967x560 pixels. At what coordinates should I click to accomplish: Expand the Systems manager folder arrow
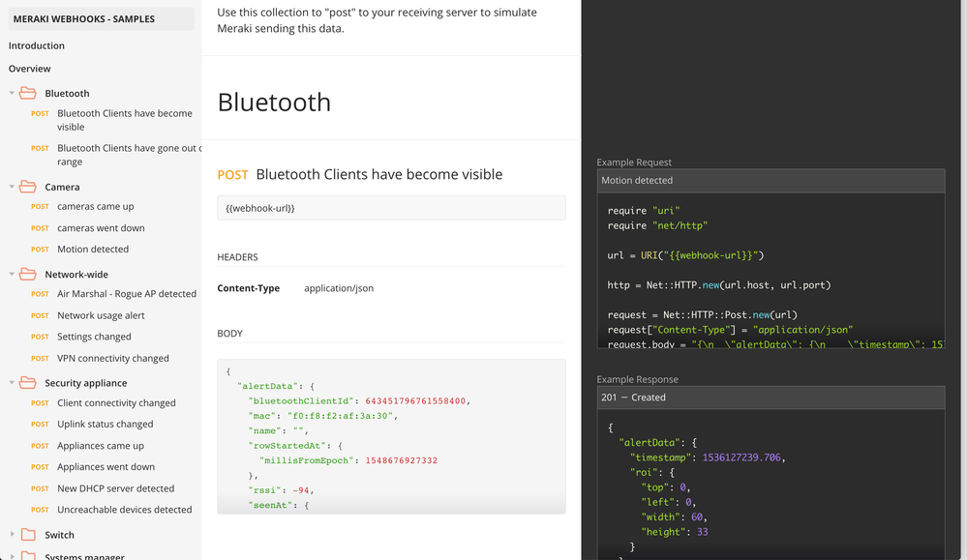coord(12,556)
